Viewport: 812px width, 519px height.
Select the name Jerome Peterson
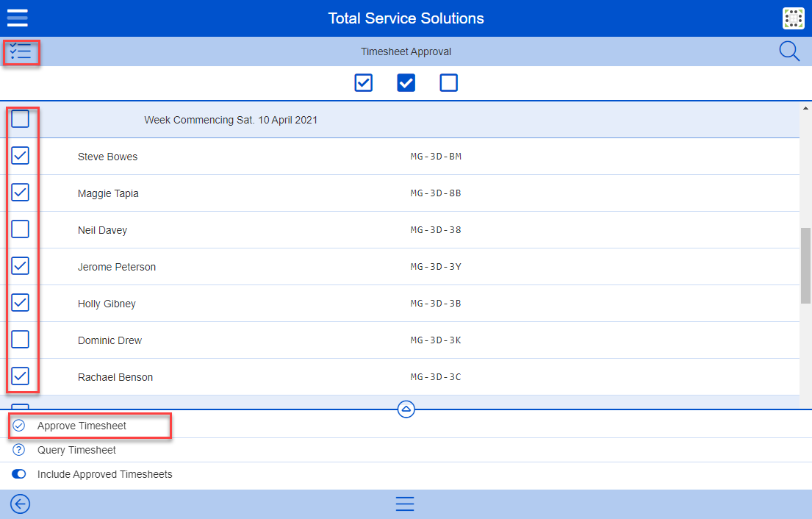tap(117, 268)
